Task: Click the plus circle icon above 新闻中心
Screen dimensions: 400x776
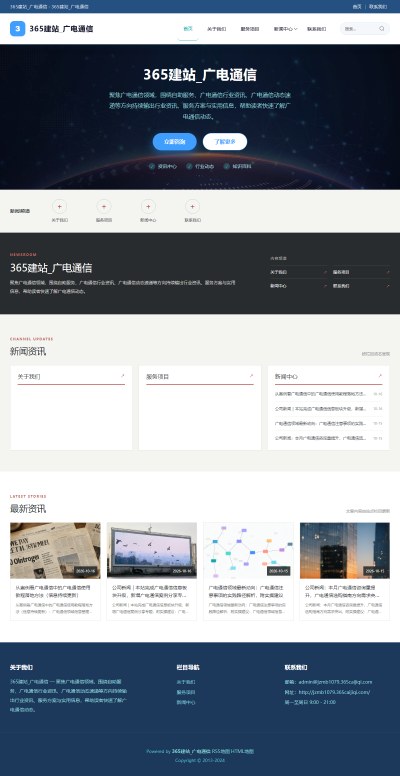Action: click(148, 206)
